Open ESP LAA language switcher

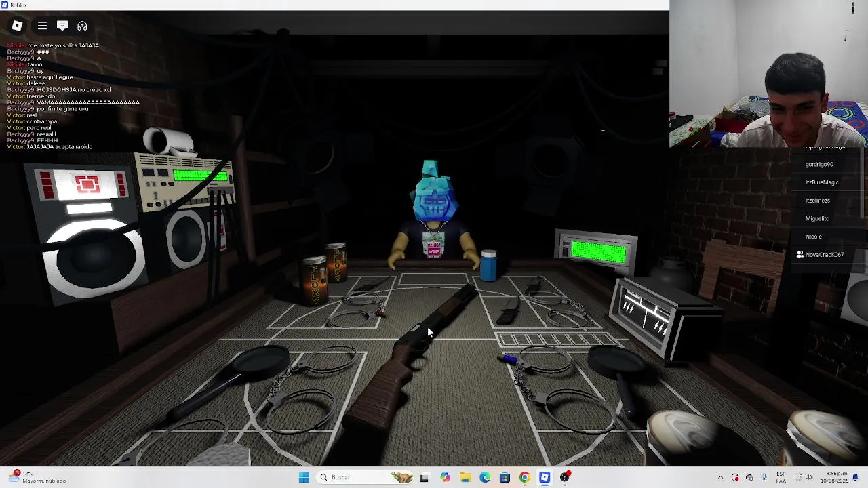(781, 477)
